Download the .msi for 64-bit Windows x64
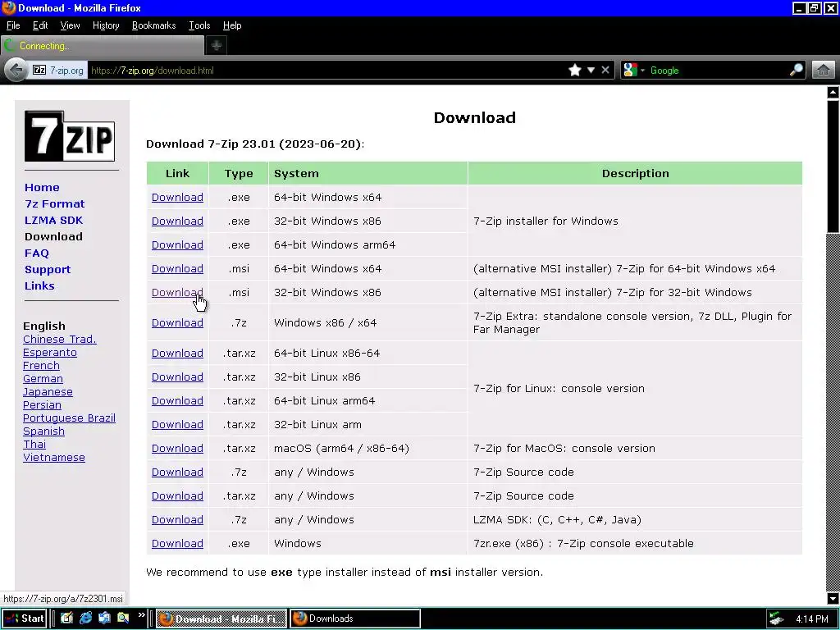840x630 pixels. click(177, 268)
